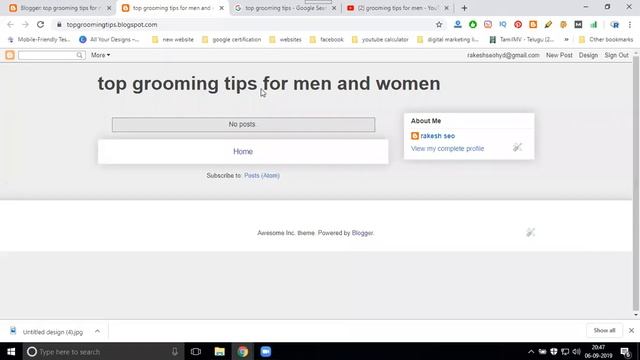Open the Mobile-Friendly Test bookmark

[39, 40]
